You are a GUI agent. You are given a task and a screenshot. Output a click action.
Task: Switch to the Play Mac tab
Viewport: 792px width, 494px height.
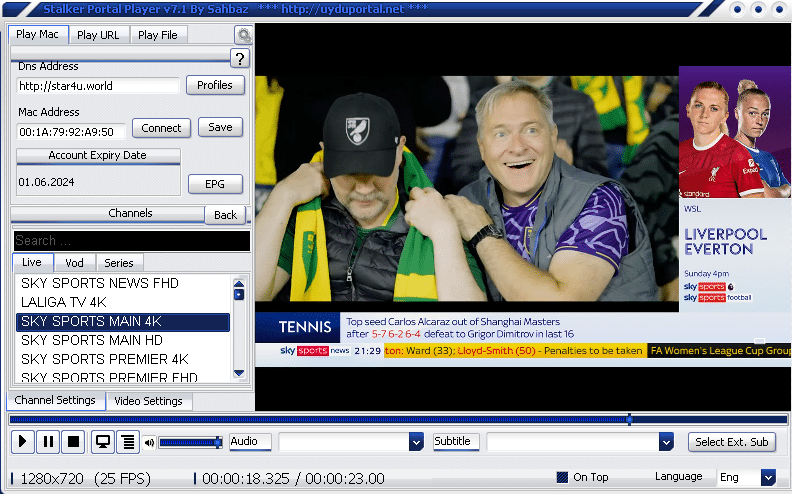(38, 34)
